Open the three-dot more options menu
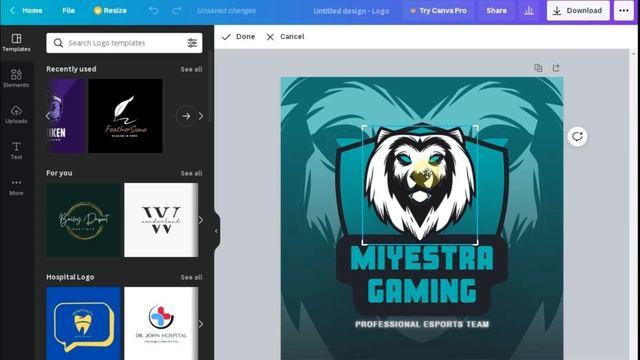Image resolution: width=640 pixels, height=360 pixels. (x=624, y=11)
